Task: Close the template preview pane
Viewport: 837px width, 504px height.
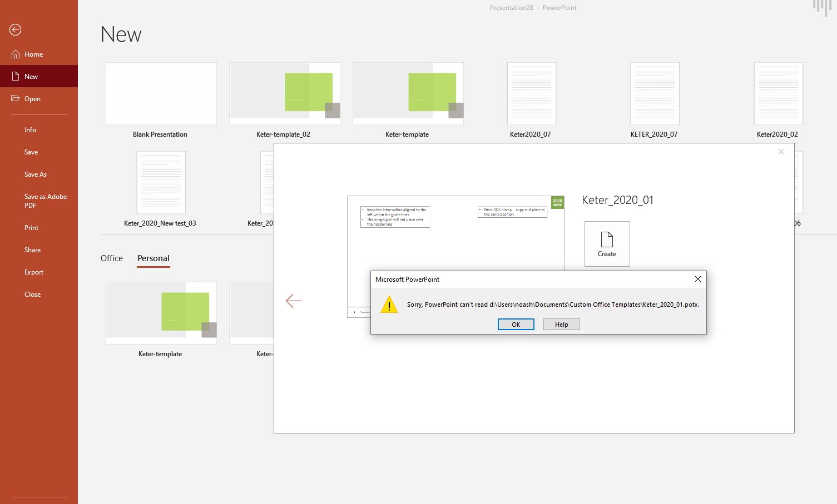Action: click(x=781, y=152)
